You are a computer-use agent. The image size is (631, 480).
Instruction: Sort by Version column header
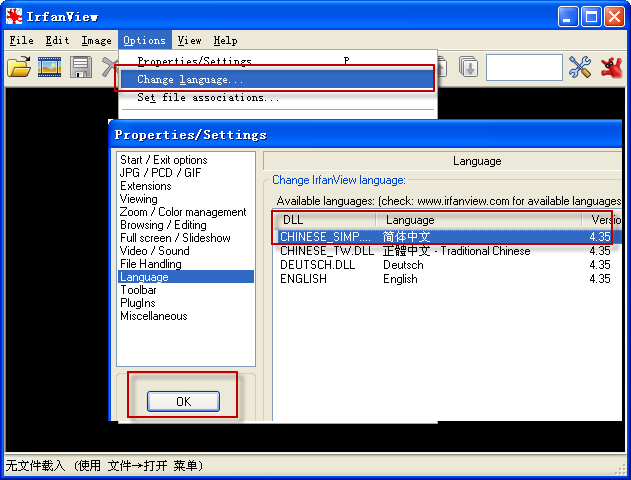click(602, 220)
